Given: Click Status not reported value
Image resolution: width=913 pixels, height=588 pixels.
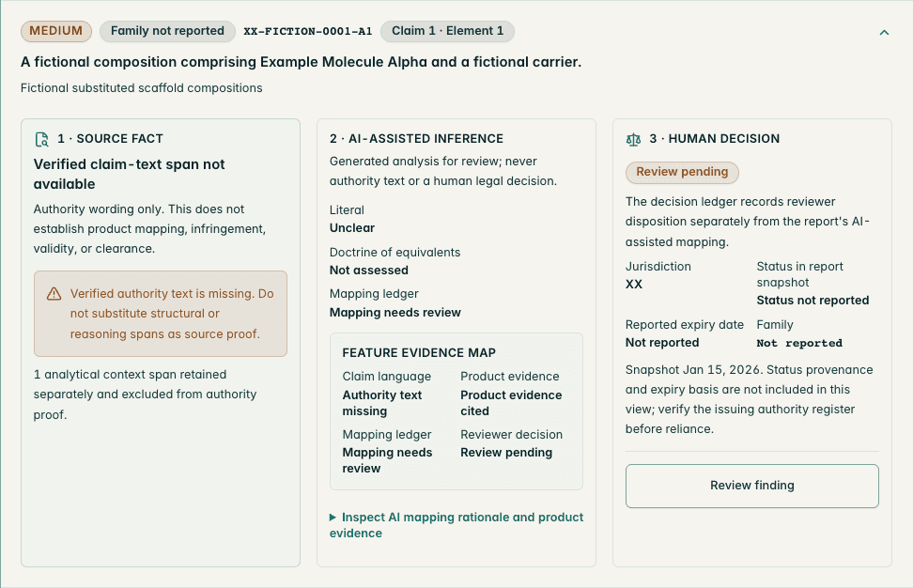Looking at the screenshot, I should click(812, 301).
